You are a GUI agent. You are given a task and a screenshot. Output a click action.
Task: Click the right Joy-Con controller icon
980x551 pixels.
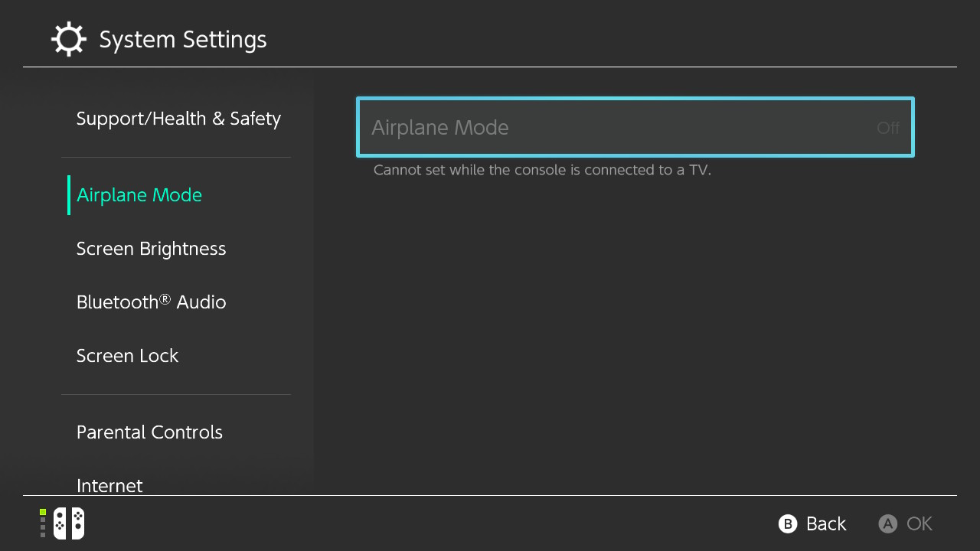[x=77, y=523]
